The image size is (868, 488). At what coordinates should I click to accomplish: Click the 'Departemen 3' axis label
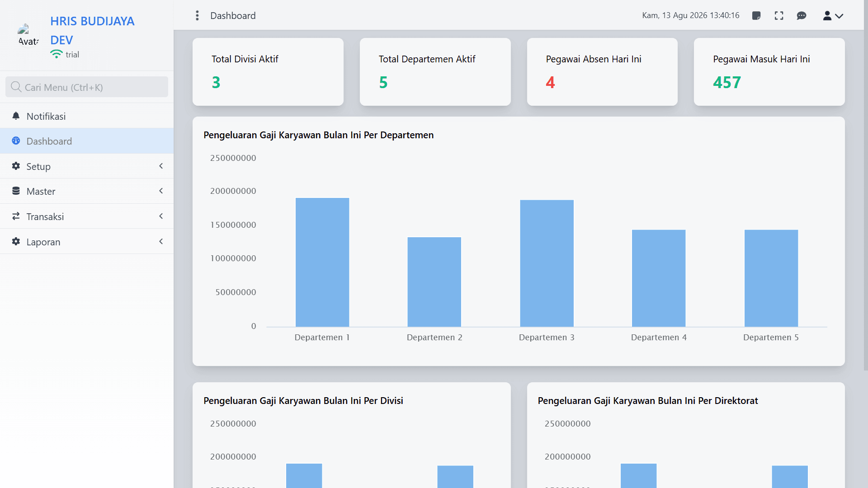[x=547, y=338]
